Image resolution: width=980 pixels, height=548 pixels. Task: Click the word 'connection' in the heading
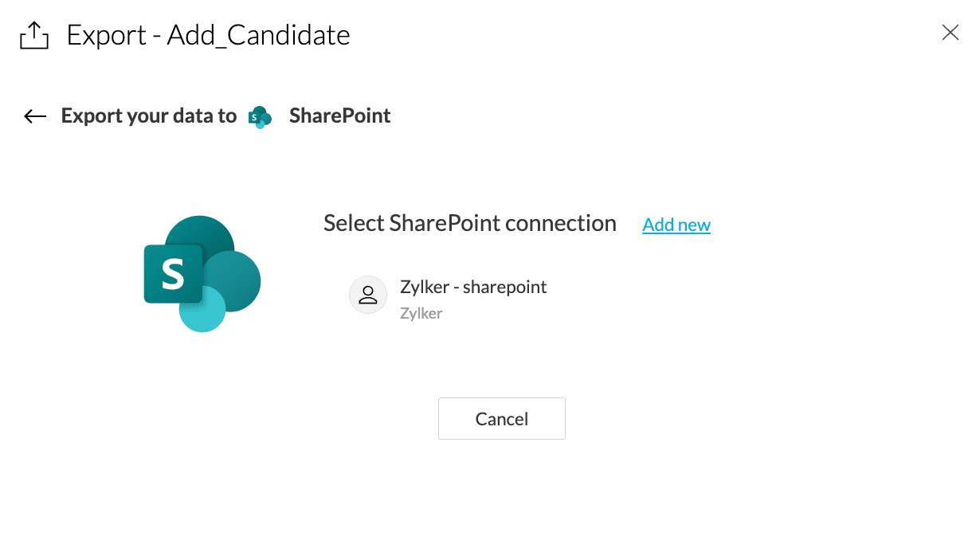pyautogui.click(x=561, y=224)
